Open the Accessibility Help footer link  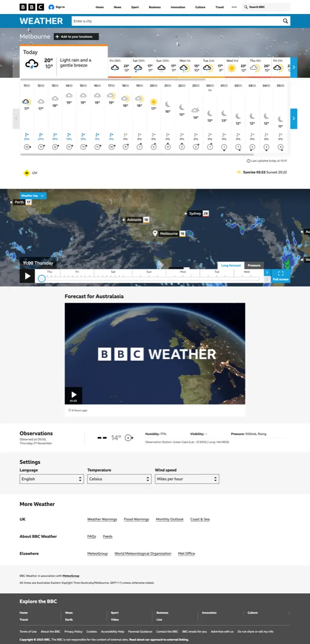[113, 632]
